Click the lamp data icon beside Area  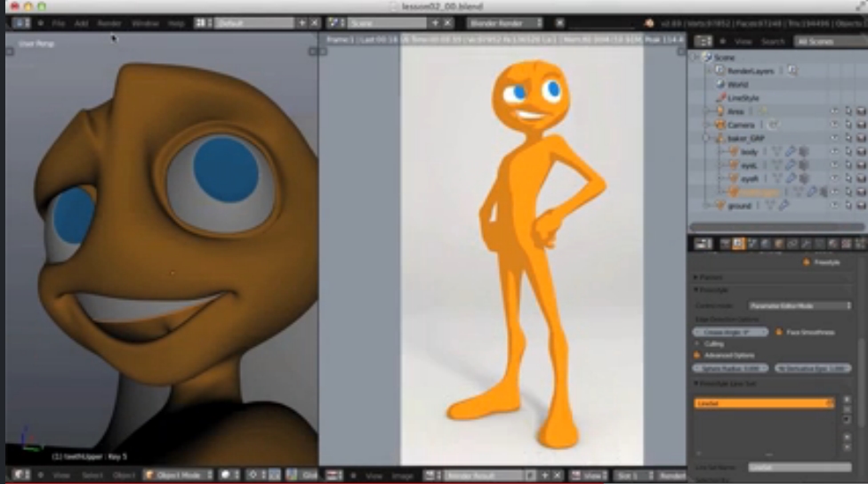point(762,111)
